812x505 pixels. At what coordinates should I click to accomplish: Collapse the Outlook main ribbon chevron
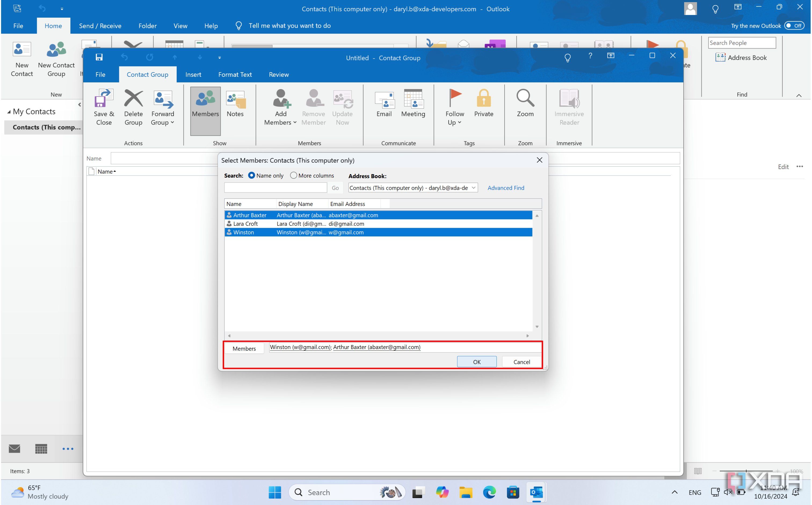(799, 96)
